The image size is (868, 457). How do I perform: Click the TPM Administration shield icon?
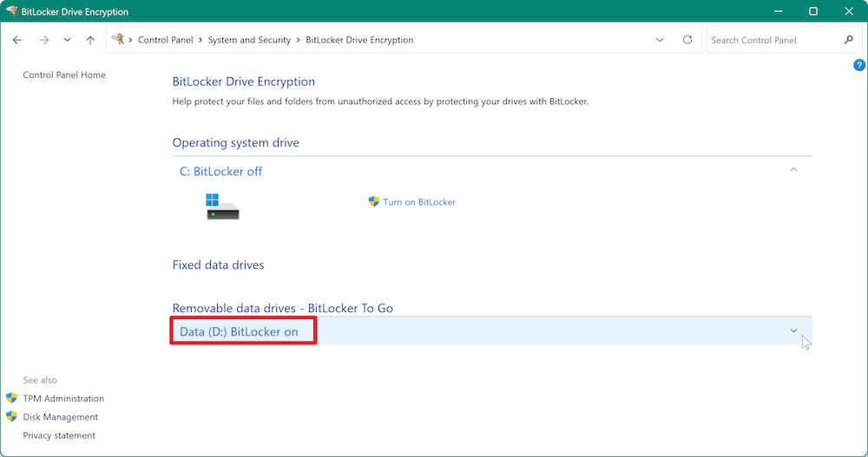pos(11,398)
